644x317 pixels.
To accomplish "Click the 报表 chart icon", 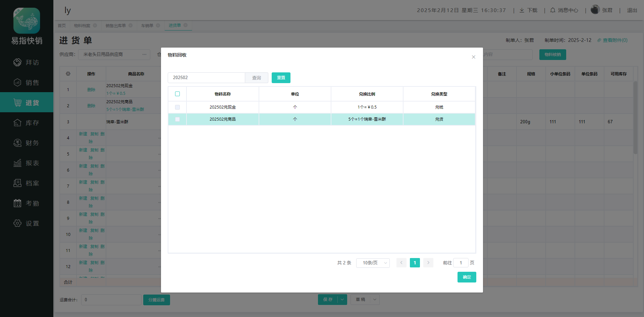I will click(x=17, y=163).
